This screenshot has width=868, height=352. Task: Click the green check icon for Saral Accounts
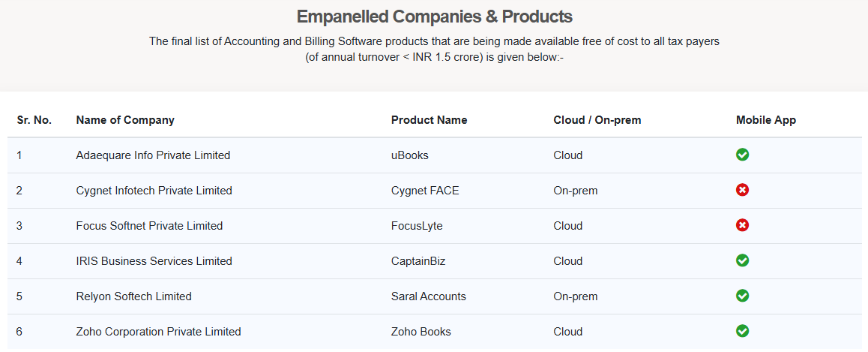(742, 296)
